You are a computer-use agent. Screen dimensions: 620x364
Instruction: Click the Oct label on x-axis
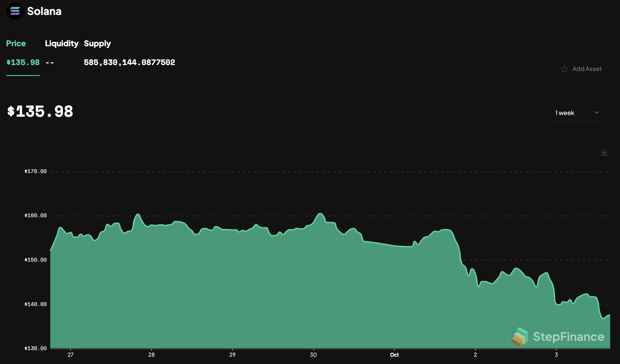(x=394, y=355)
